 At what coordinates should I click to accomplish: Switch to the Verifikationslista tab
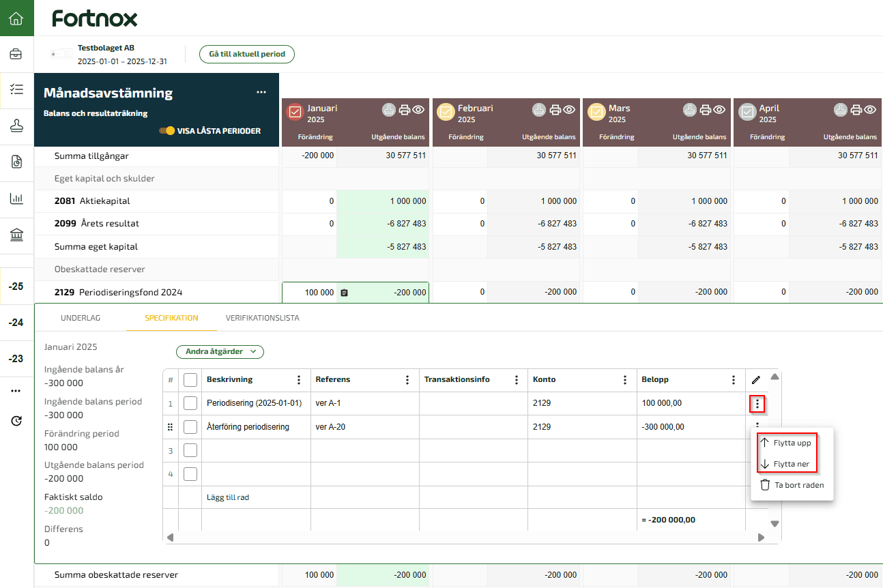tap(262, 318)
